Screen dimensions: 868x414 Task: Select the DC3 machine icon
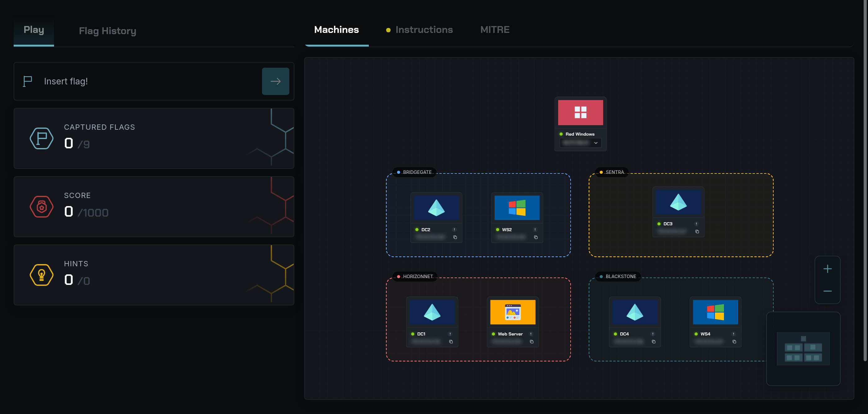tap(678, 202)
